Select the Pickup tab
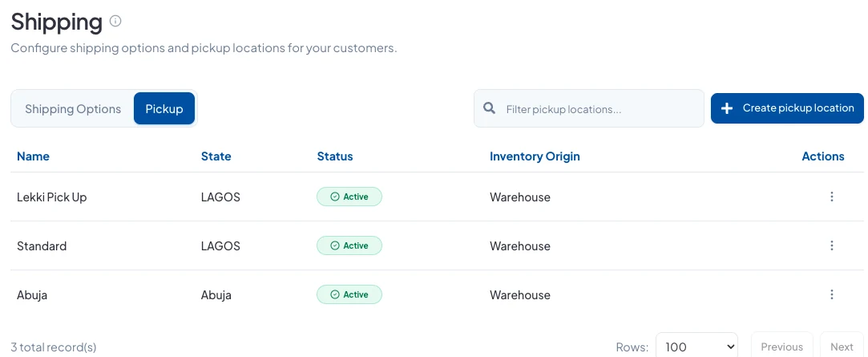Image resolution: width=868 pixels, height=357 pixels. click(x=164, y=108)
